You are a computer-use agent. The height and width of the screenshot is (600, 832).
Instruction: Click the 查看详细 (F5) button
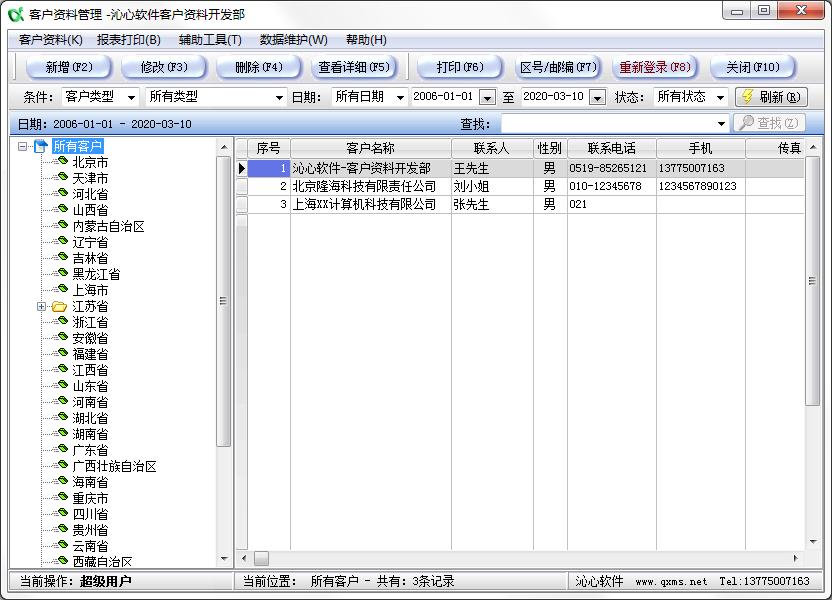[x=353, y=67]
